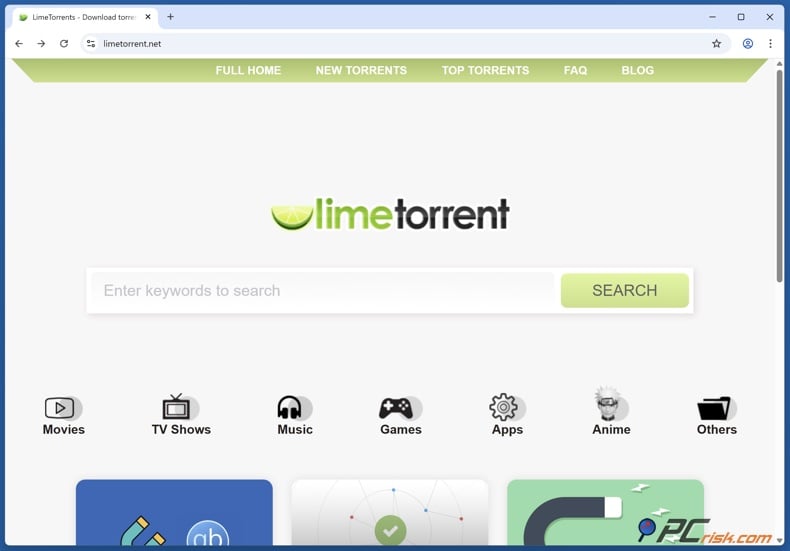Click the Music text link
Image resolution: width=790 pixels, height=551 pixels.
click(x=295, y=430)
